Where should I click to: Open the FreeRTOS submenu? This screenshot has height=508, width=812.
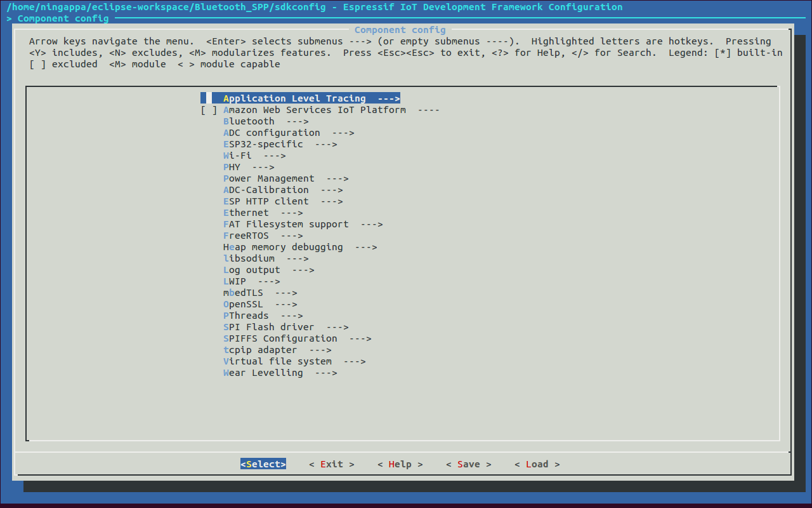click(x=263, y=236)
